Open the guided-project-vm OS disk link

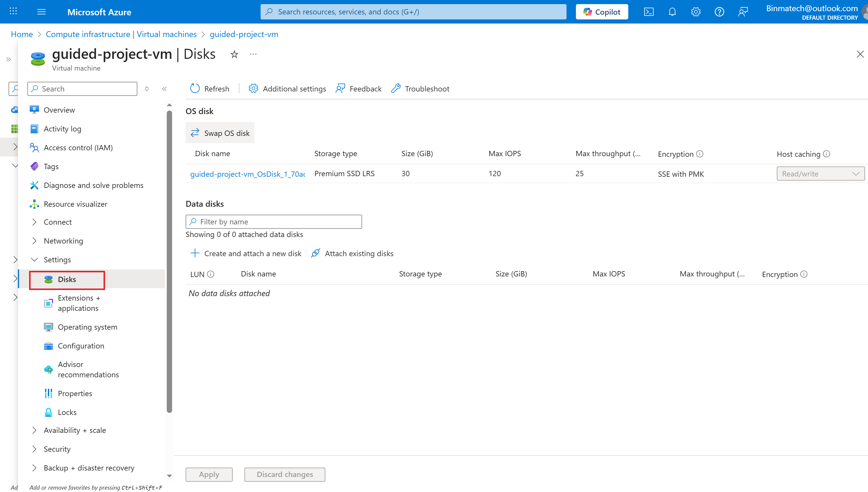(x=247, y=174)
